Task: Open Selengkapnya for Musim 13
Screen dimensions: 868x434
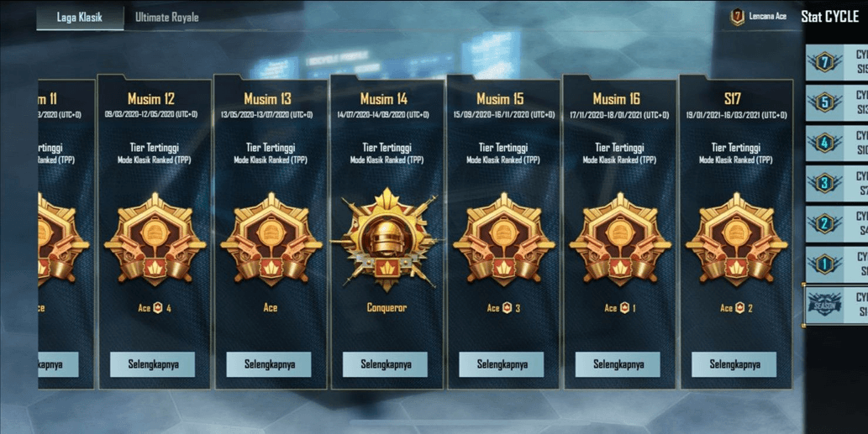Action: coord(269,364)
